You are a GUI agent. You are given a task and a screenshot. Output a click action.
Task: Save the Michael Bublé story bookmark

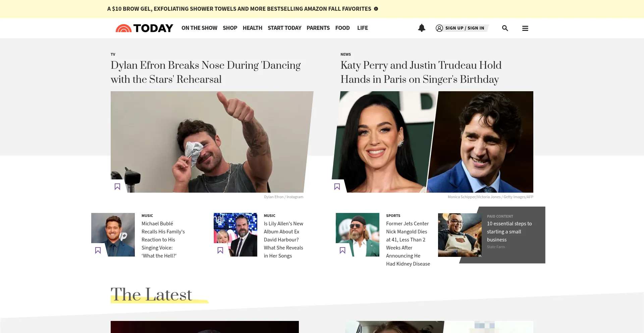coord(98,250)
